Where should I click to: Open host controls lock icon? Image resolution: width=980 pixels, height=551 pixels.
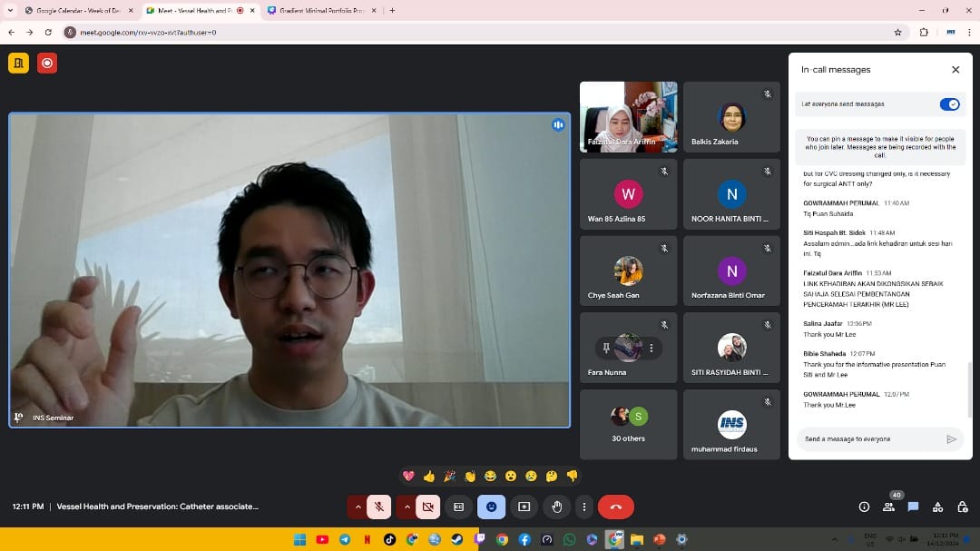(962, 507)
